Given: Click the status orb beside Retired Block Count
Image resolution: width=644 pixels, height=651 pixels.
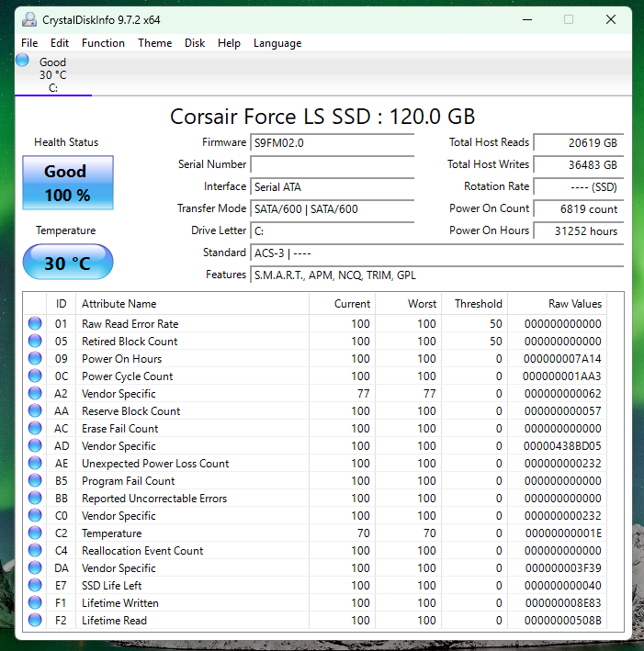Looking at the screenshot, I should 35,341.
